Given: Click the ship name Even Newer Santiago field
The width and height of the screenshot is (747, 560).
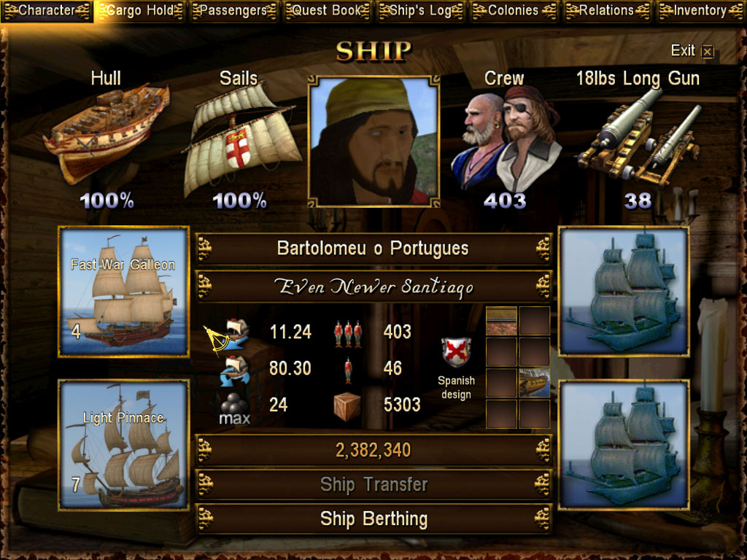Looking at the screenshot, I should pos(374,286).
